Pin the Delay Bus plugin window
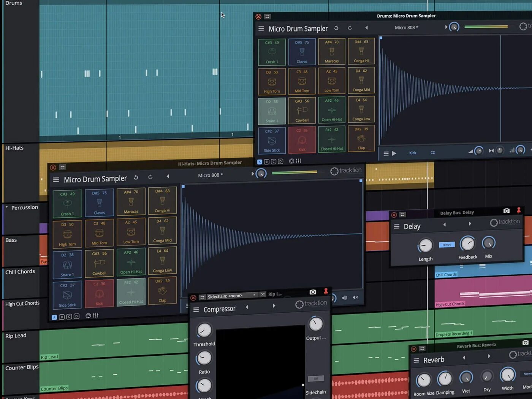 (519, 210)
